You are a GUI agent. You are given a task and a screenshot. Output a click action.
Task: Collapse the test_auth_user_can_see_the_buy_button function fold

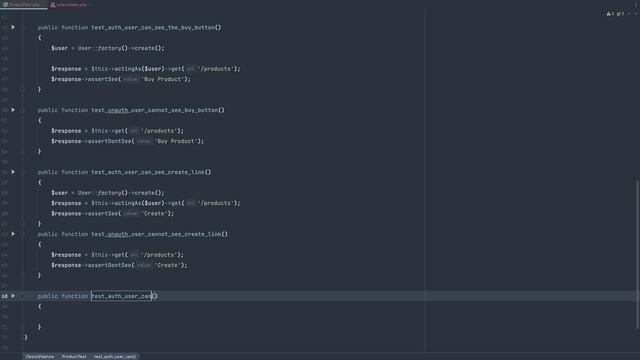[x=23, y=27]
